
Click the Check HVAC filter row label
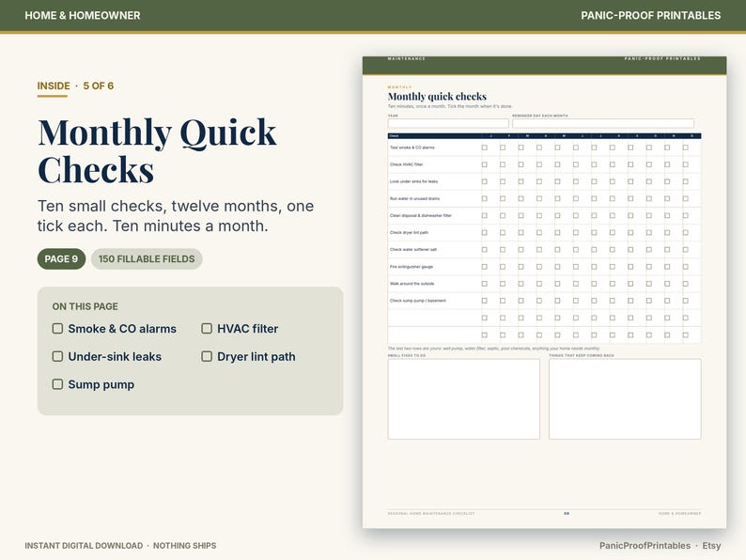[406, 164]
